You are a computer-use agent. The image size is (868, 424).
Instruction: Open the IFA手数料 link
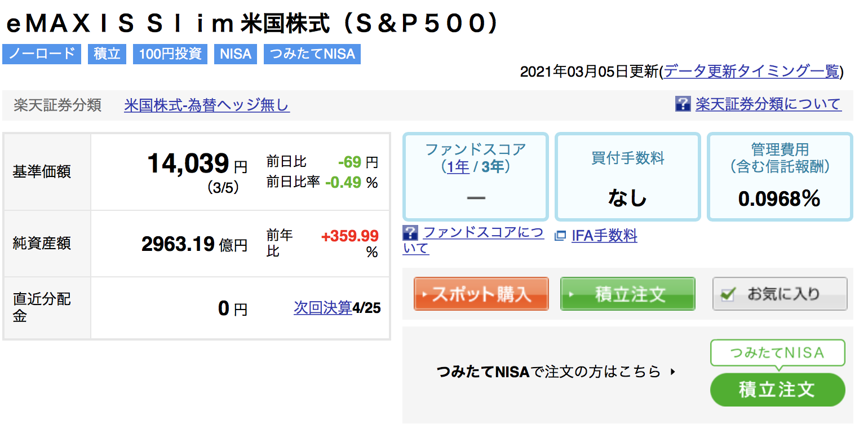604,236
